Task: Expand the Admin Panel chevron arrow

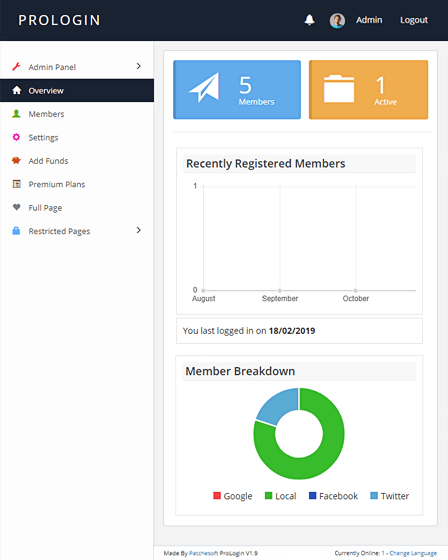Action: 139,66
